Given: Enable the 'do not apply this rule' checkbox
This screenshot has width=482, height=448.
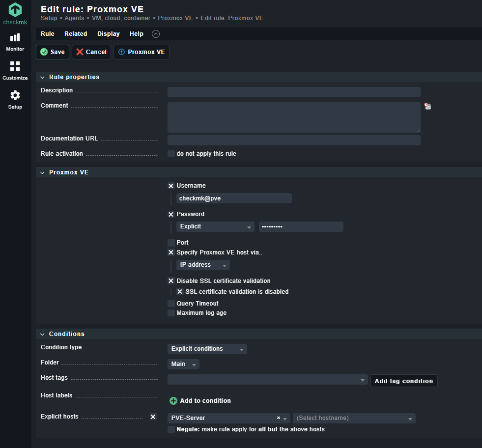Looking at the screenshot, I should tap(171, 154).
